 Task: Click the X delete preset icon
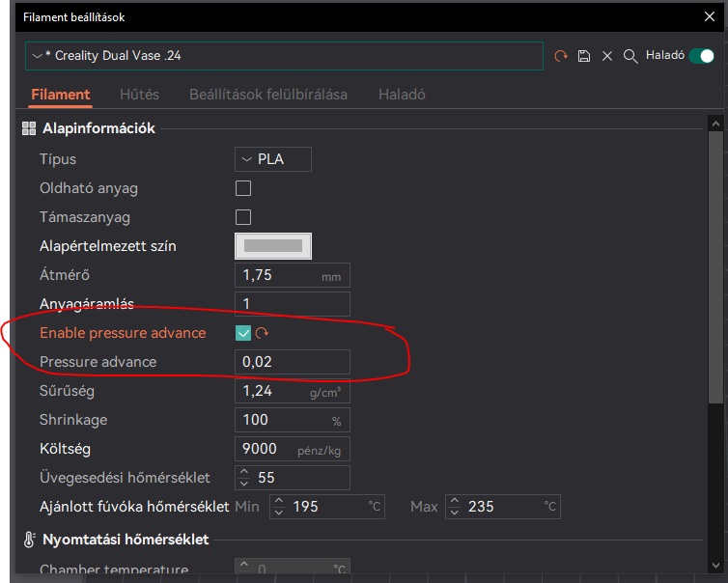[606, 56]
